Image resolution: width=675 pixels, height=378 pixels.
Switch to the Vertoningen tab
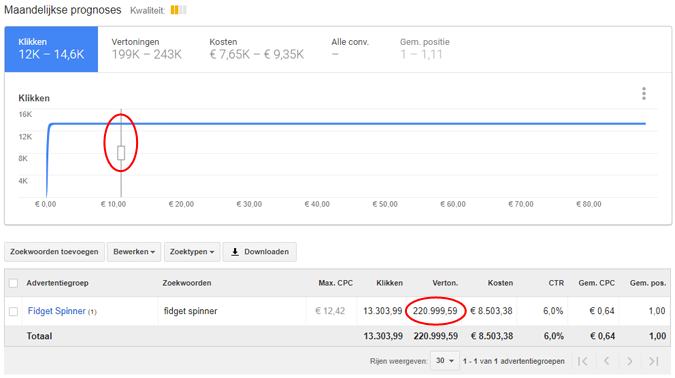click(146, 49)
